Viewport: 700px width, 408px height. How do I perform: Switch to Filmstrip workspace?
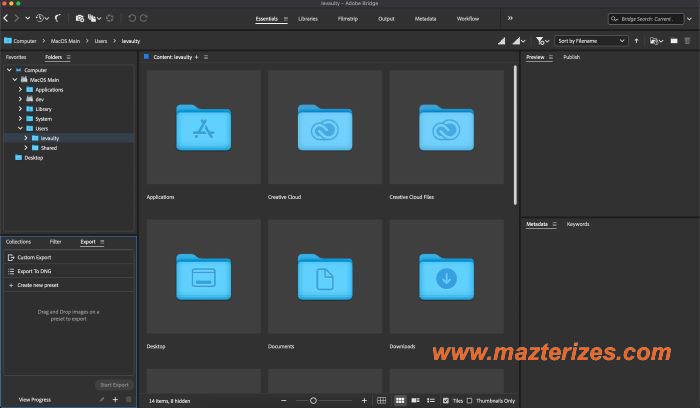point(348,19)
